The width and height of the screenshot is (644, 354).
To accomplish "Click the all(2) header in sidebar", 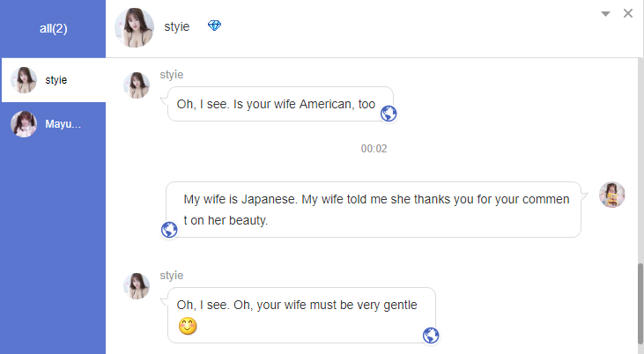I will pyautogui.click(x=53, y=28).
